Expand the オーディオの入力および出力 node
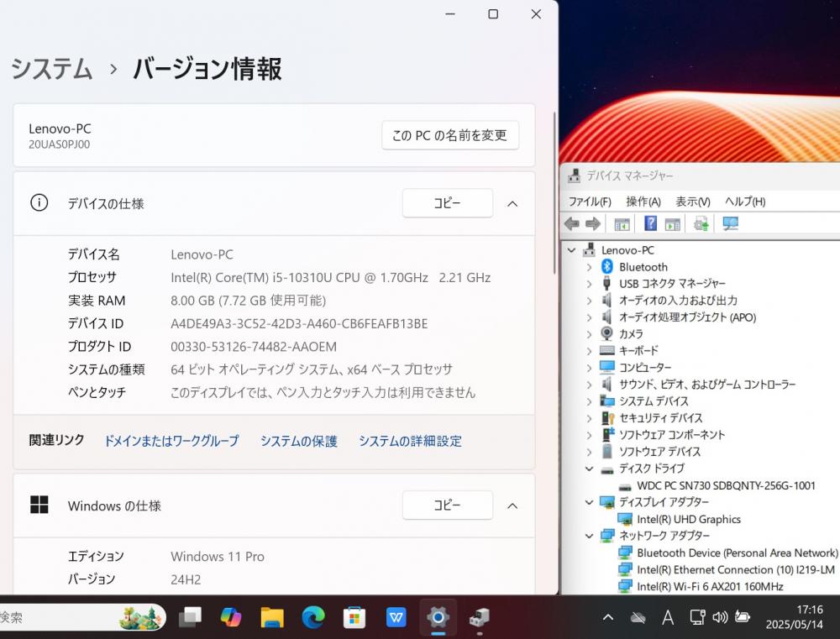Screen dimensions: 840x639 pyautogui.click(x=590, y=300)
